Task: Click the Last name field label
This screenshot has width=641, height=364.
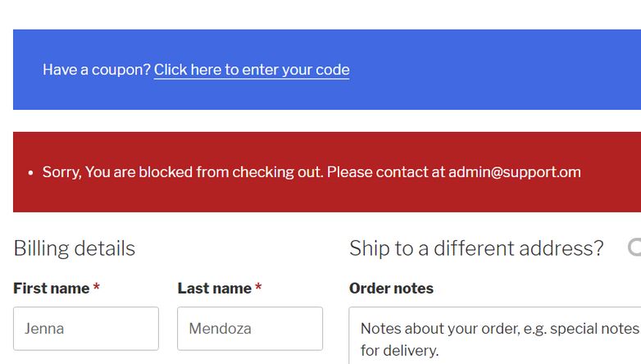Action: coord(215,289)
